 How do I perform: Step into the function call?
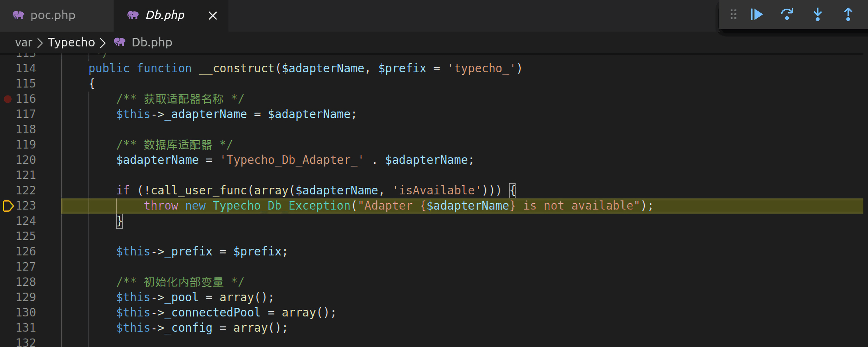[818, 15]
